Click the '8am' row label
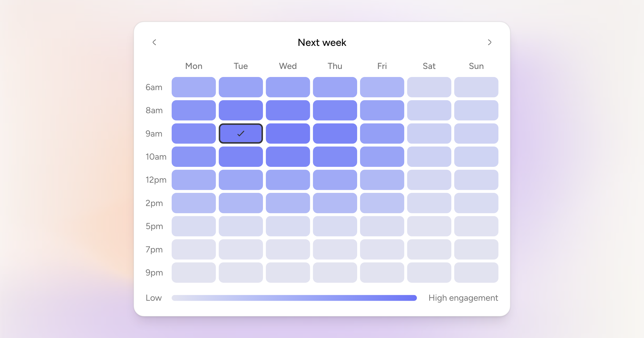644x338 pixels. tap(154, 110)
